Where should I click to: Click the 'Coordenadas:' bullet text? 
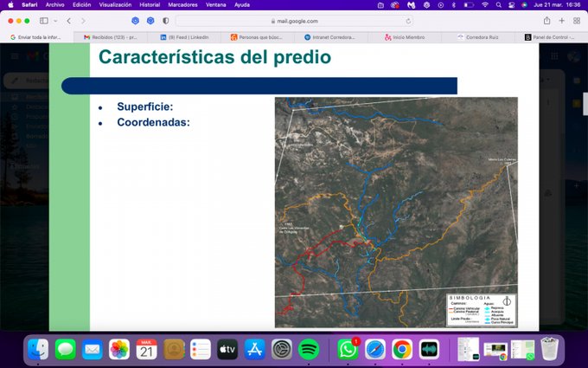(x=153, y=122)
